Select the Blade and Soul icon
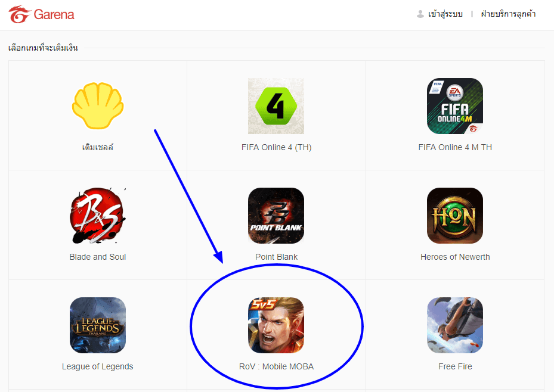Viewport: 554px width, 392px height. [x=98, y=216]
